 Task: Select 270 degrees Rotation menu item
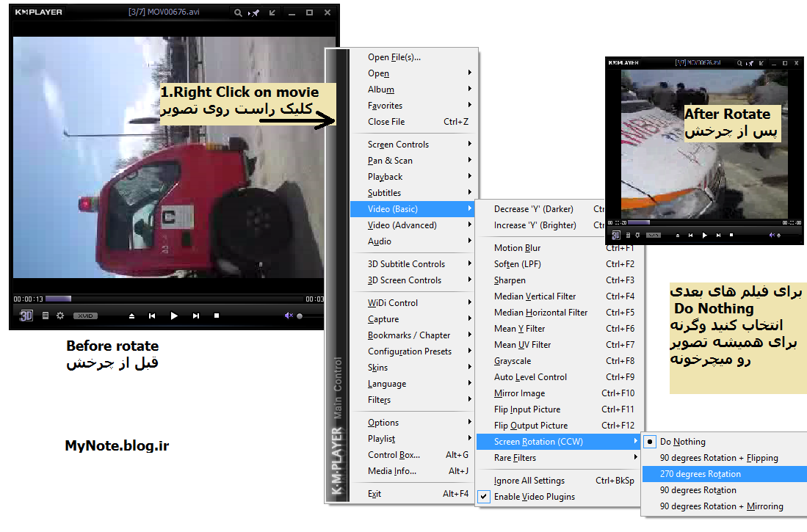700,474
